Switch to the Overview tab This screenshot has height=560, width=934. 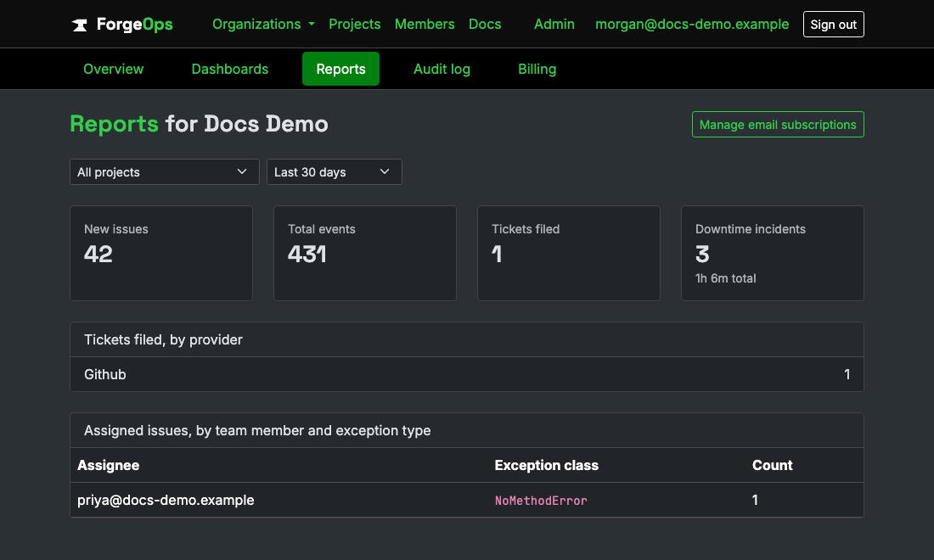[113, 69]
